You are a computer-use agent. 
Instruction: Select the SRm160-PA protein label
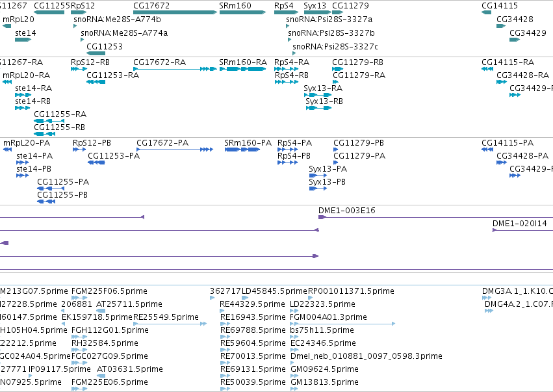point(248,143)
